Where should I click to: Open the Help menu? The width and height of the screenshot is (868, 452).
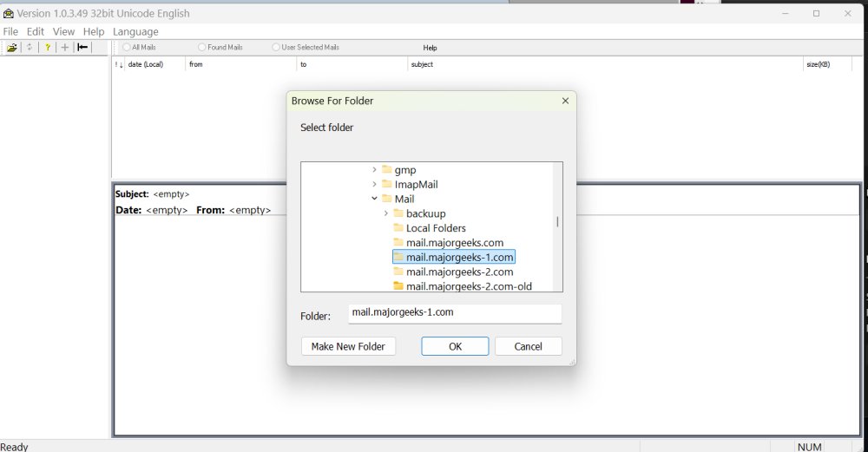click(x=94, y=31)
